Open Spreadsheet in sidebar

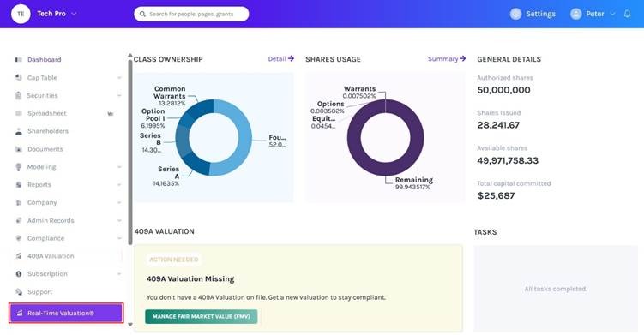(x=47, y=113)
